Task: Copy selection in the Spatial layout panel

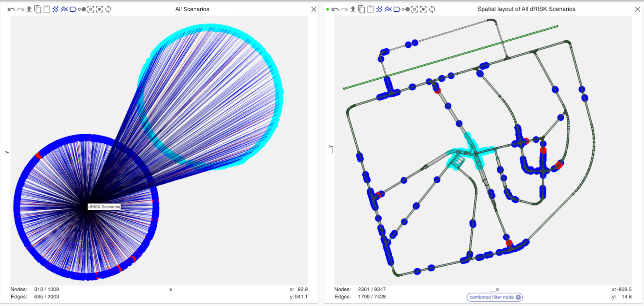Action: point(361,9)
